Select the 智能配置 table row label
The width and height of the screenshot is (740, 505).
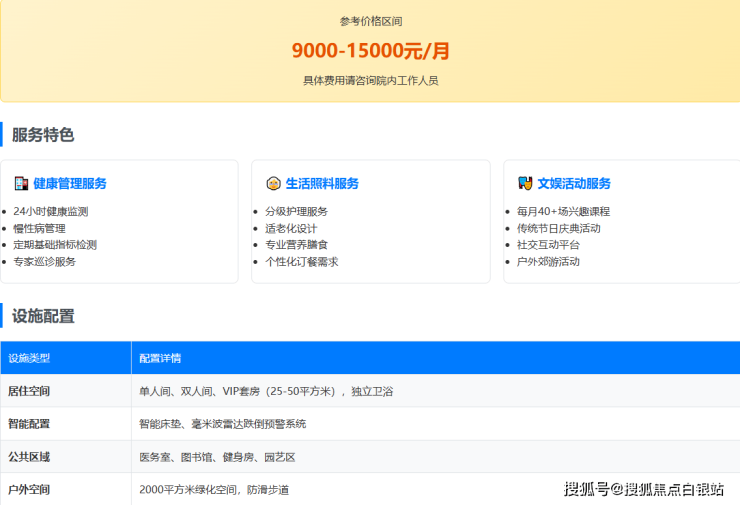coord(29,424)
